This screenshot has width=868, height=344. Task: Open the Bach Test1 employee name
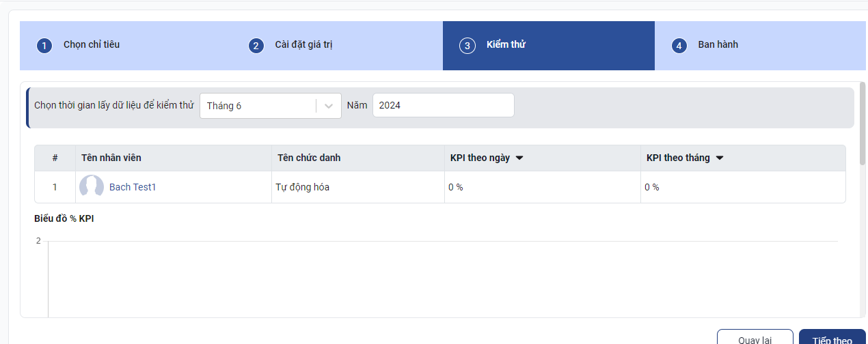click(133, 187)
